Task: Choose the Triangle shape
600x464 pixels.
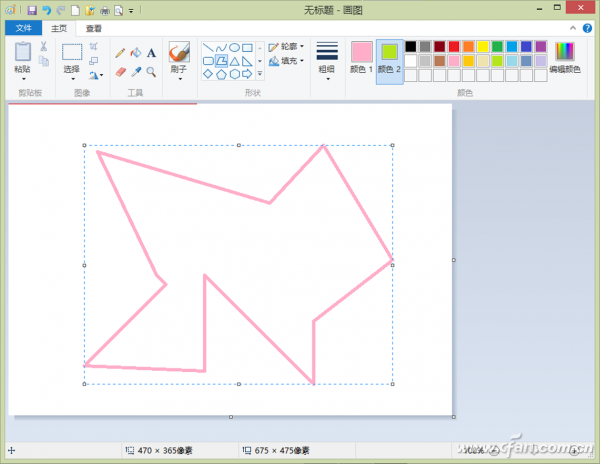Action: (x=234, y=61)
